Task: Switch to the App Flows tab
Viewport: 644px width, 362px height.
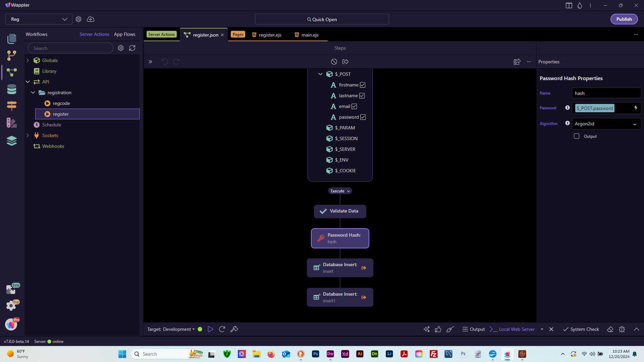Action: [124, 34]
